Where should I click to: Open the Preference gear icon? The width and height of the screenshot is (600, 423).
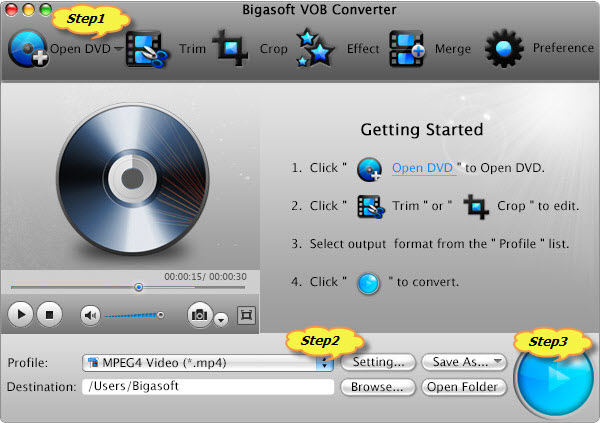(x=504, y=48)
